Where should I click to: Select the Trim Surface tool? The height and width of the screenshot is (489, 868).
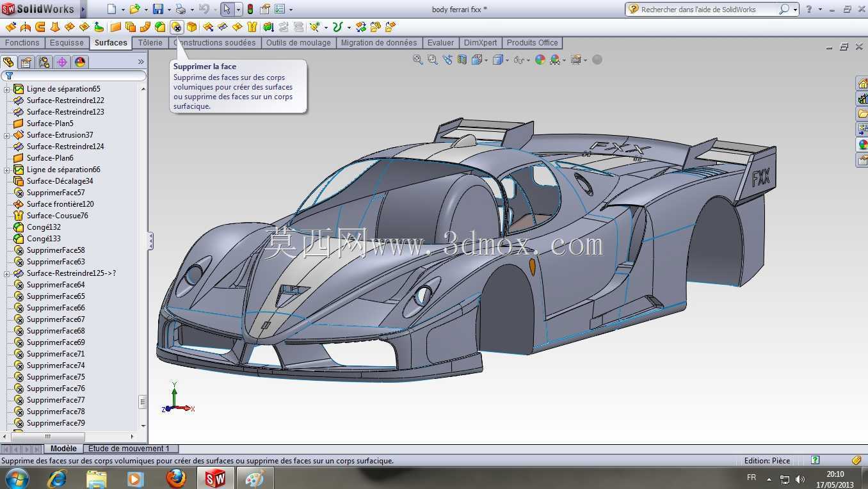tap(223, 27)
